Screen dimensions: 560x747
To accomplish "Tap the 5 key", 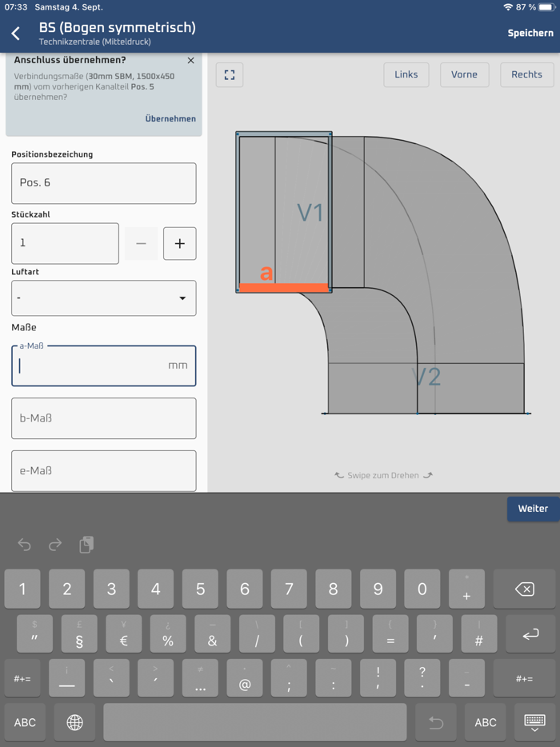I will click(200, 589).
